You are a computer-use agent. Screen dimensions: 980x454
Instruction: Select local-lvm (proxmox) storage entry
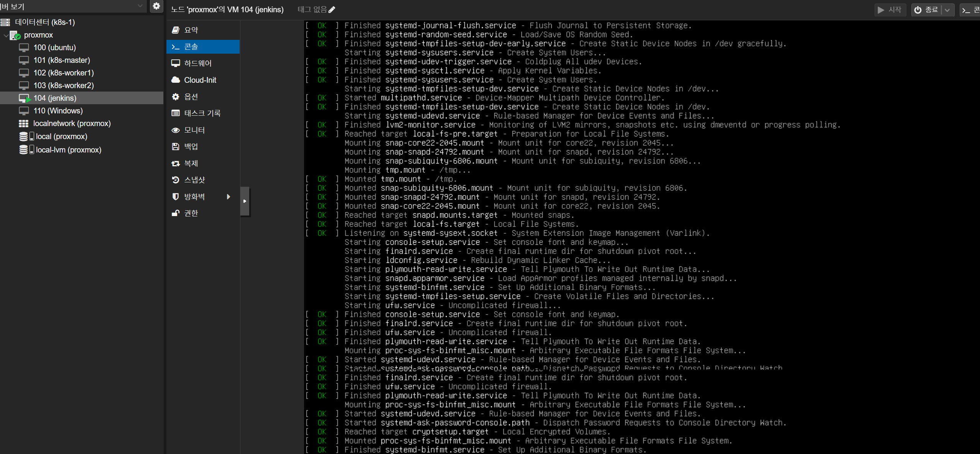click(69, 150)
